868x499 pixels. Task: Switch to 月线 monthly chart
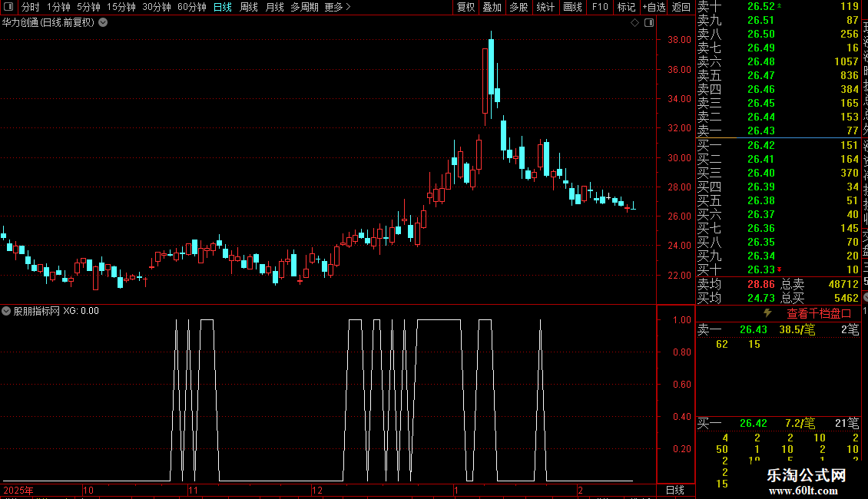[274, 7]
